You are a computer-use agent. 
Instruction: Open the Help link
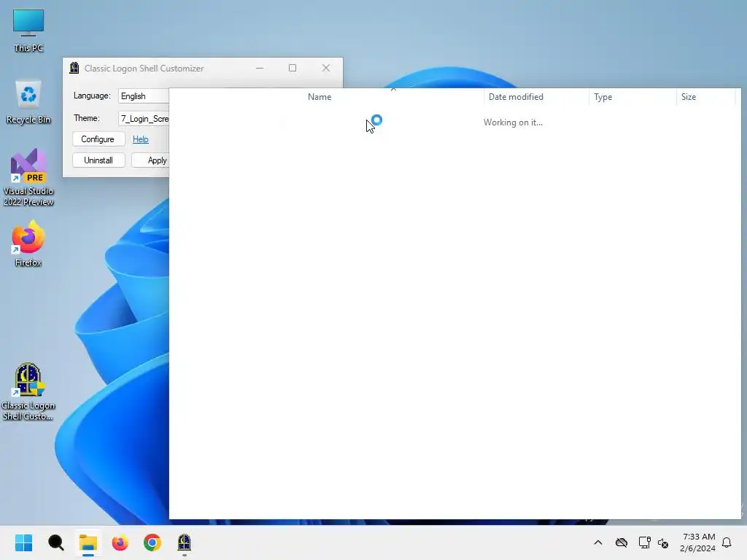[141, 139]
